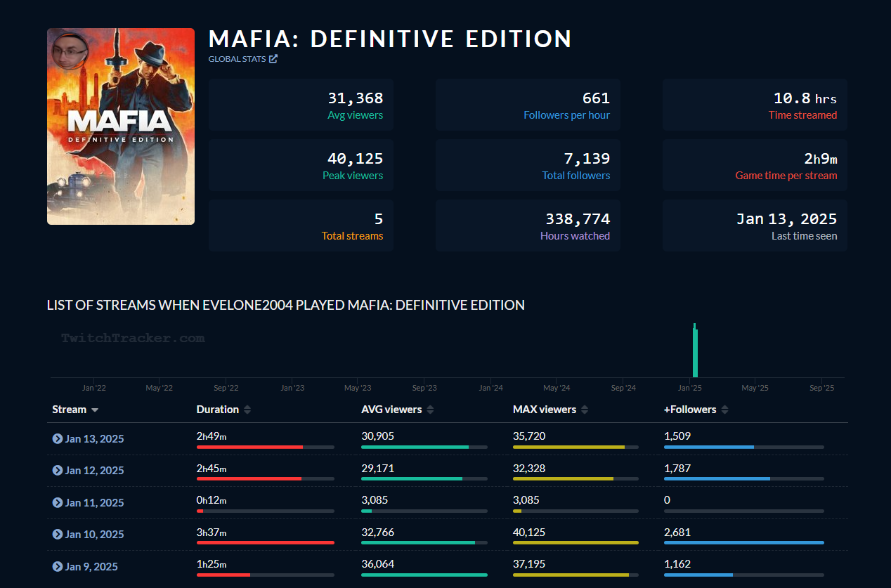Viewport: 891px width, 588px height.
Task: Click the 1,509 followers value
Action: tap(677, 436)
